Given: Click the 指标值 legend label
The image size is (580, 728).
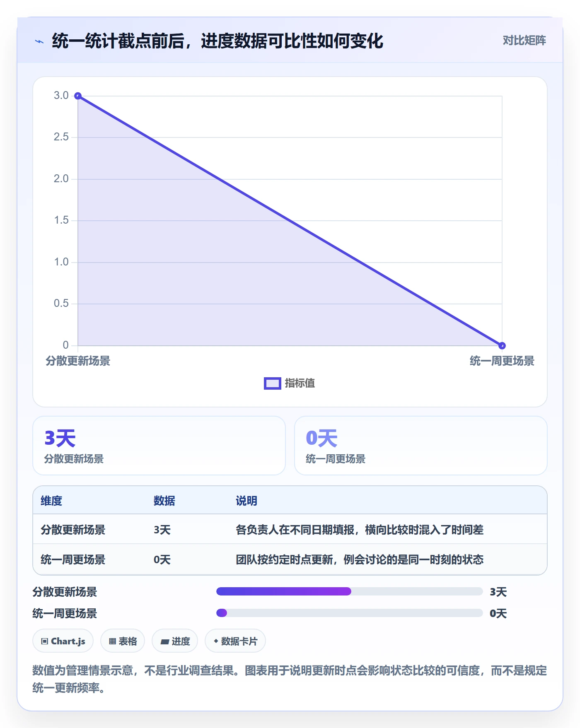Looking at the screenshot, I should click(x=300, y=383).
